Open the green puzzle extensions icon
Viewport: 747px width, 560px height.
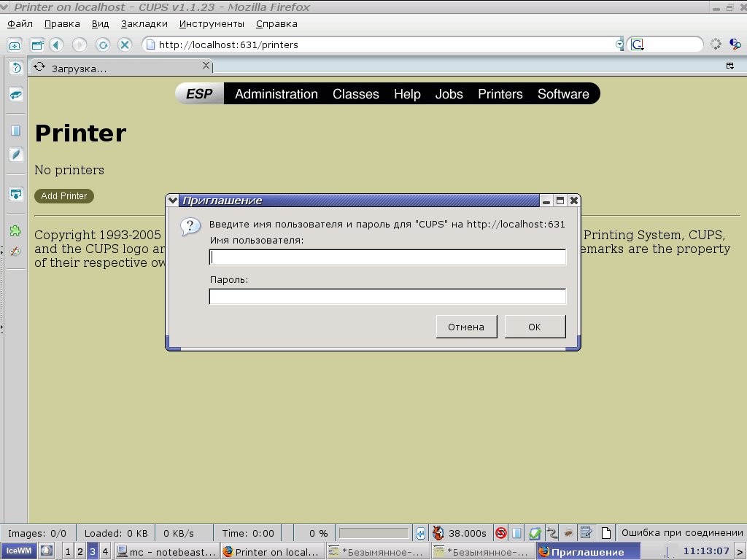pos(15,231)
